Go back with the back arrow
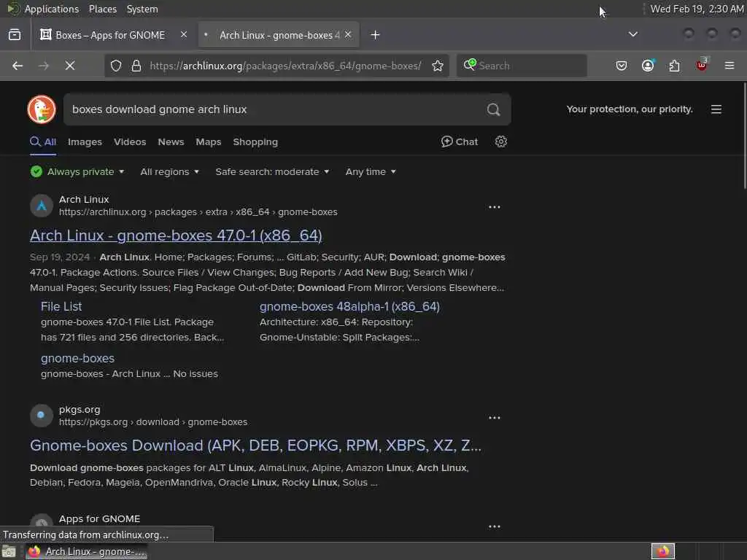Image resolution: width=747 pixels, height=560 pixels. coord(18,66)
